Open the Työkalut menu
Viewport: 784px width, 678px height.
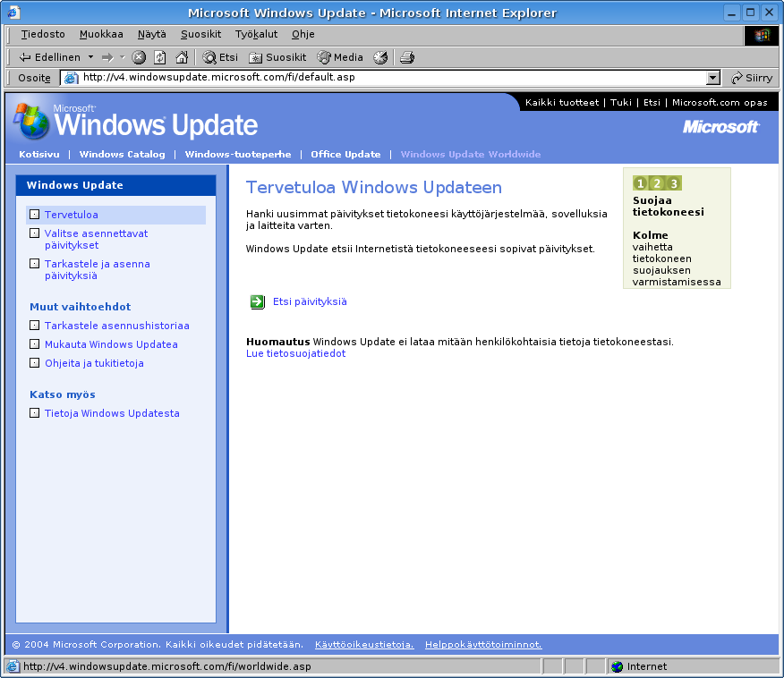pyautogui.click(x=256, y=35)
